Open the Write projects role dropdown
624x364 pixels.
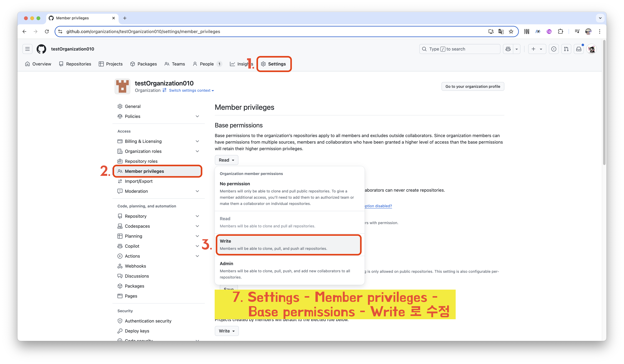click(227, 331)
